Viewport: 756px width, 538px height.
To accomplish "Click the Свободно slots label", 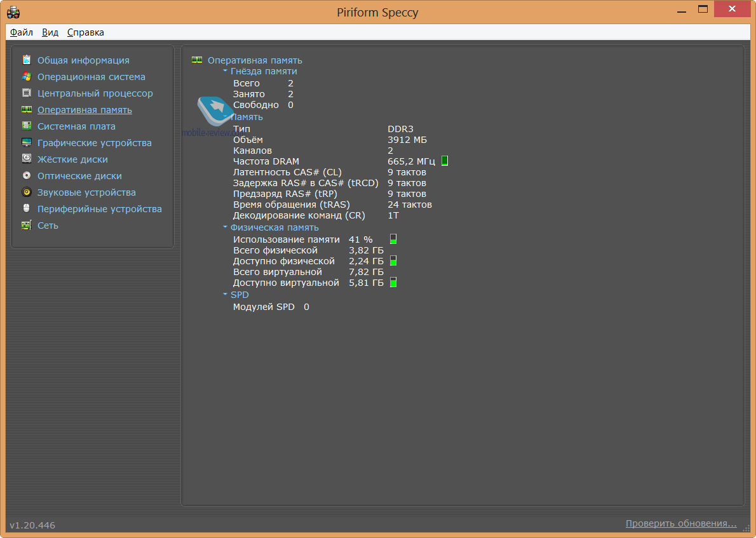I will (256, 105).
